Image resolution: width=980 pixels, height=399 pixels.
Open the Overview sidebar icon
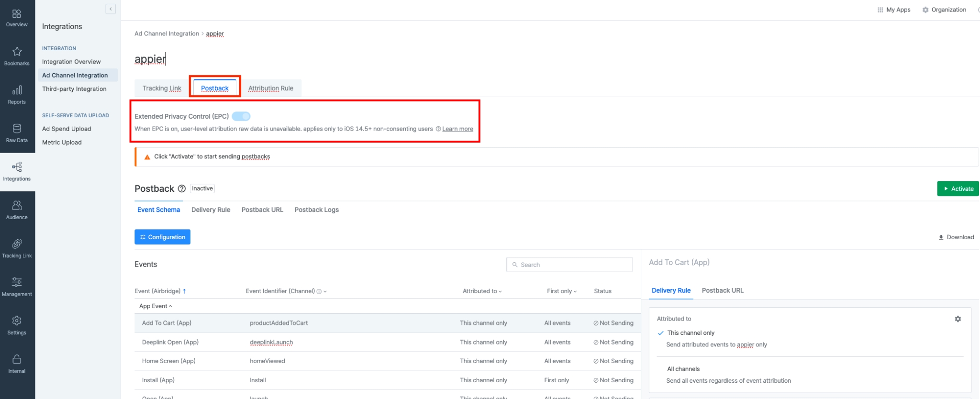pyautogui.click(x=17, y=14)
